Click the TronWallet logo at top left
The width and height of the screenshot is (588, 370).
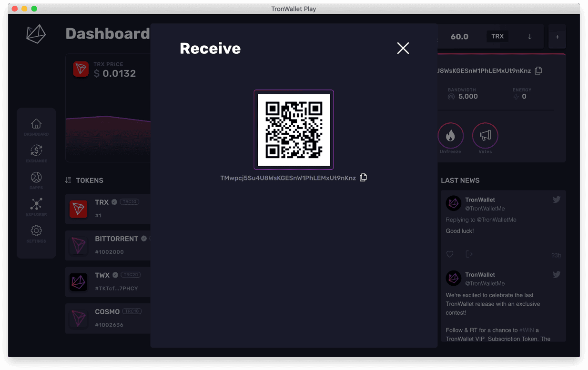36,34
